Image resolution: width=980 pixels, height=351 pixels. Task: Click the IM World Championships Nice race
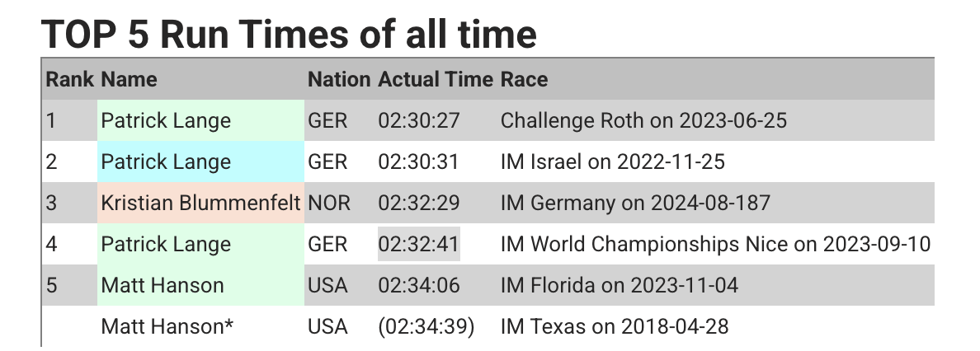[715, 245]
